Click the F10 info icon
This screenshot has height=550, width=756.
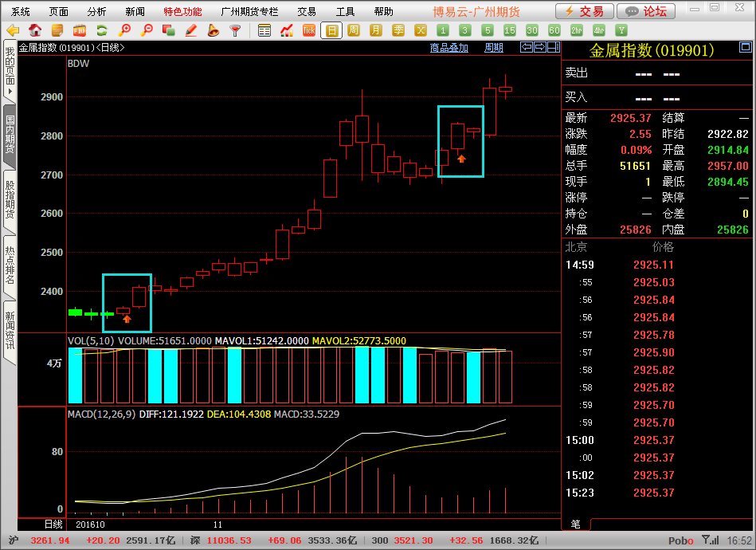pos(80,31)
